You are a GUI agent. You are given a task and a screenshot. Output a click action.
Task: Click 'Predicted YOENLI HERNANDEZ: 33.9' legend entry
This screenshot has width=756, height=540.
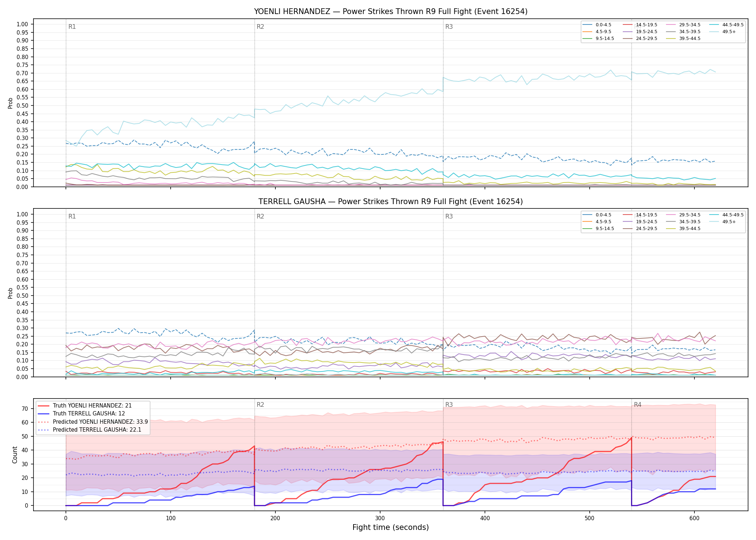click(93, 422)
